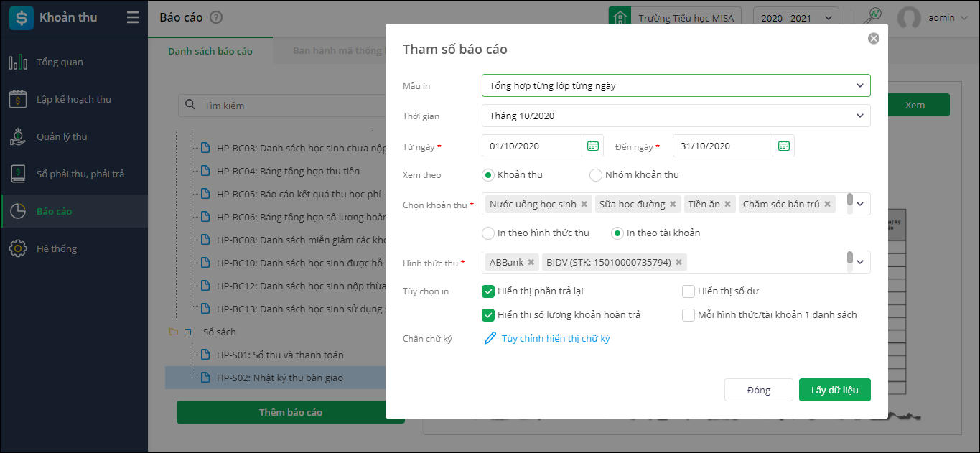Toggle the hamburger sidebar menu
980x453 pixels.
(133, 18)
